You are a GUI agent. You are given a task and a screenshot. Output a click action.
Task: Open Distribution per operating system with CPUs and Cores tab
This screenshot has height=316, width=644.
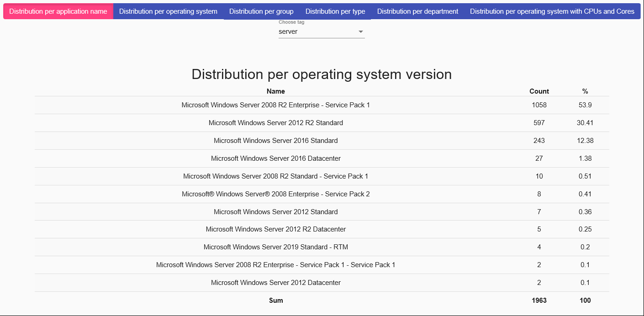pyautogui.click(x=552, y=11)
